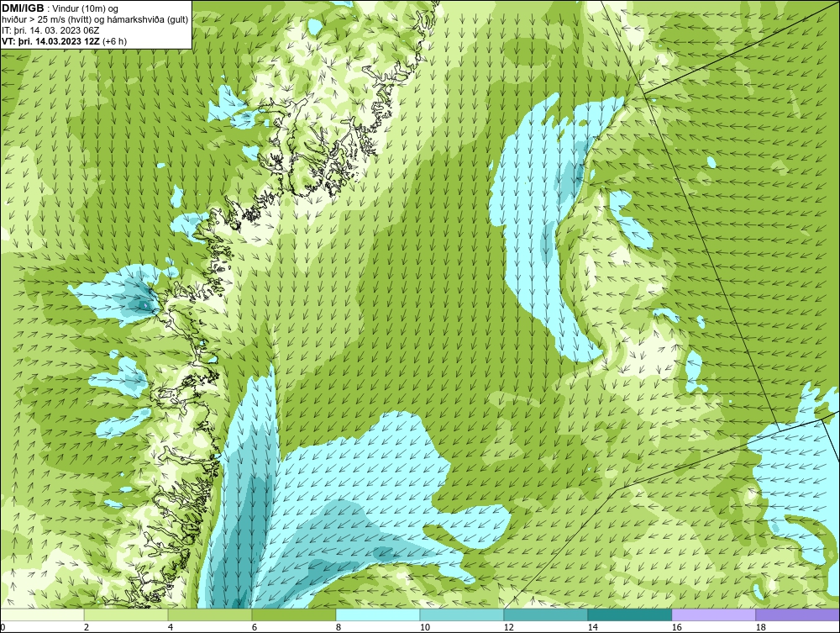Screen dimensions: 840x633
Task: Click the DMI/IGB title text
Action: pyautogui.click(x=23, y=8)
